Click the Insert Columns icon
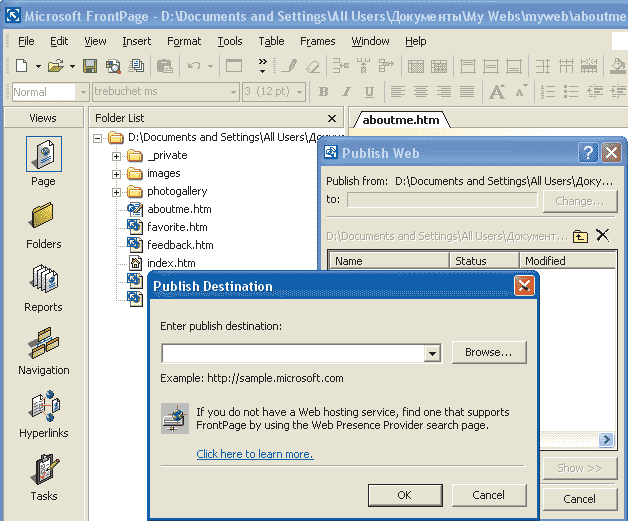Screen dimensions: 628x521 (363, 66)
